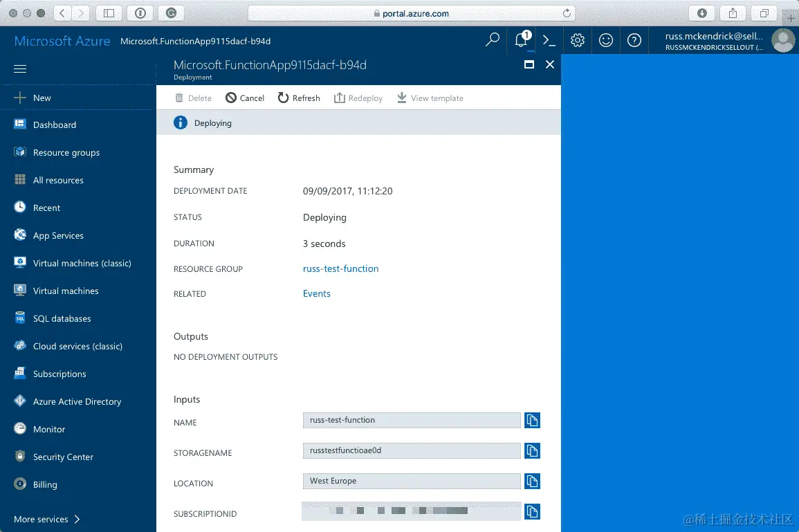This screenshot has width=799, height=532.
Task: Collapse the sidebar with the hamburger icon
Action: [x=20, y=68]
